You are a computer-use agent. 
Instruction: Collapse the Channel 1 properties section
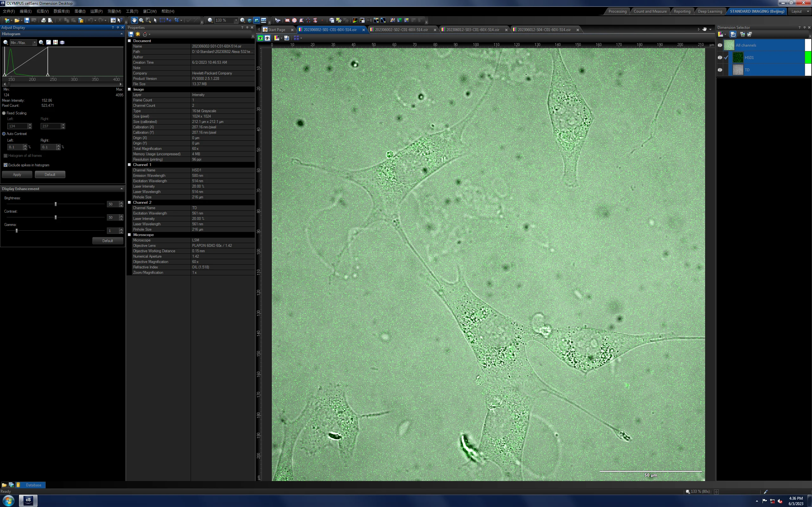point(129,165)
